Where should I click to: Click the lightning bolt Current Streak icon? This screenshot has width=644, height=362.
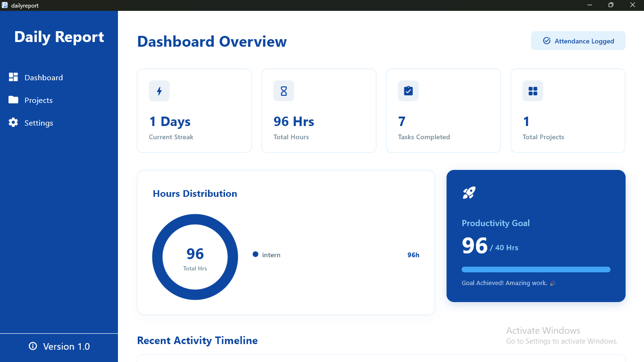pos(159,91)
